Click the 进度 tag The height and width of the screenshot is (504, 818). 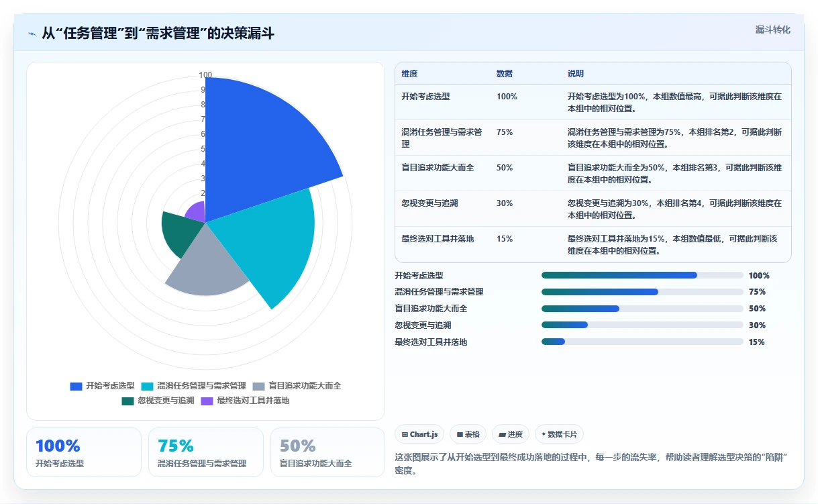[x=511, y=434]
